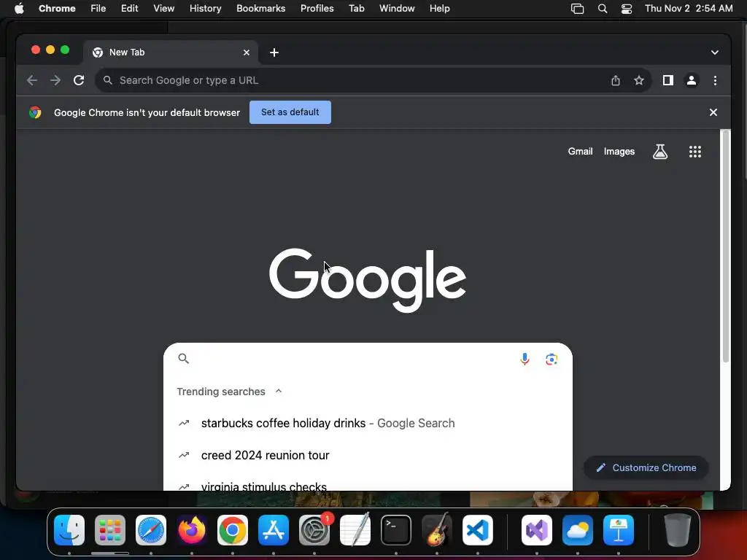The height and width of the screenshot is (560, 747).
Task: Select starbucks coffee holiday drinks suggestion
Action: pos(368,423)
